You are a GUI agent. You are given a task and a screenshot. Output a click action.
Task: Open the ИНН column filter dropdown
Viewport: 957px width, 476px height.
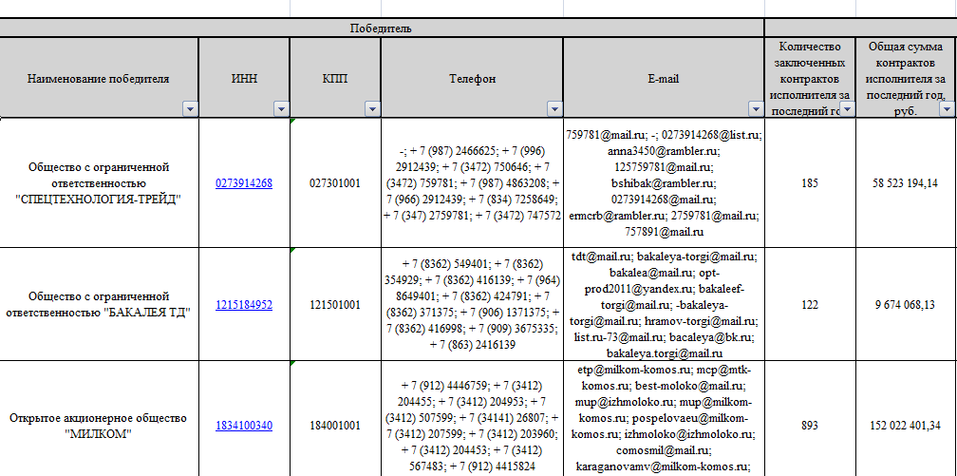tap(279, 109)
